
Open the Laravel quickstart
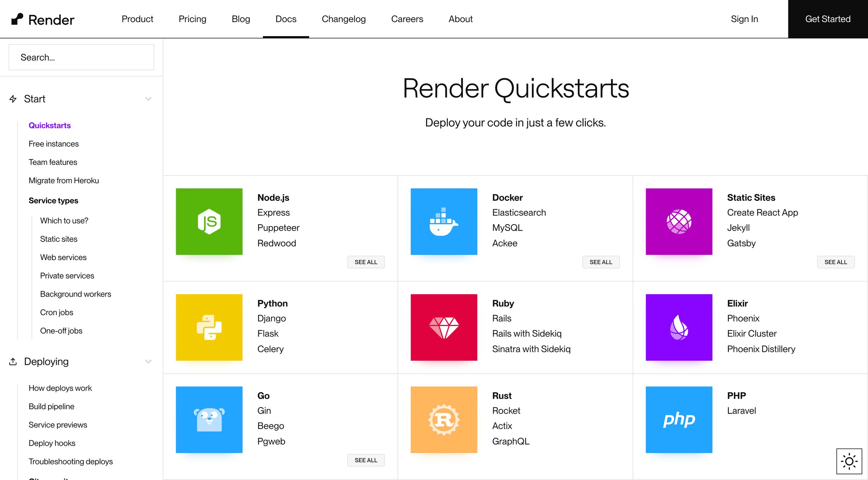(741, 411)
